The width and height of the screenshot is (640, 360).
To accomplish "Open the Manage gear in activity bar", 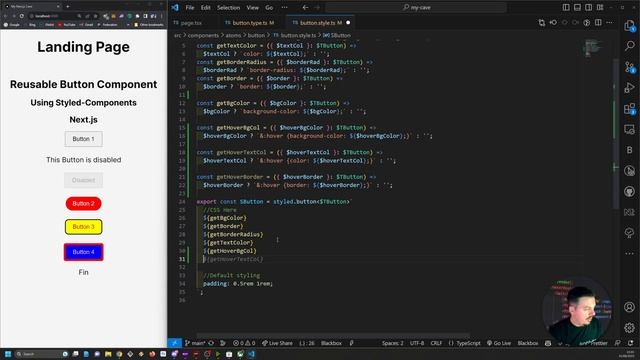I will 629,327.
